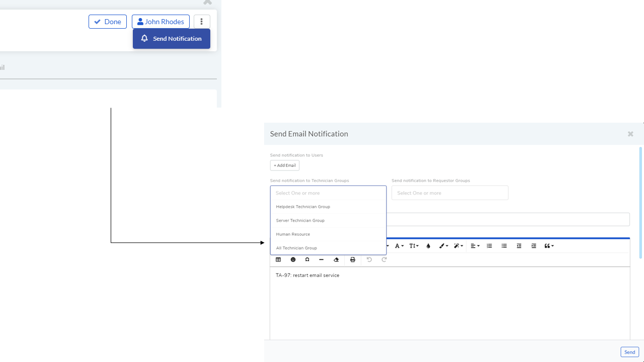Click the text color droplet icon
This screenshot has width=644, height=362.
pyautogui.click(x=428, y=246)
